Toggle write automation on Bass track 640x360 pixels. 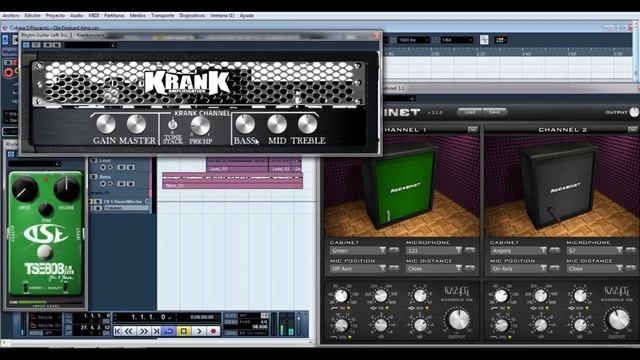pos(130,184)
